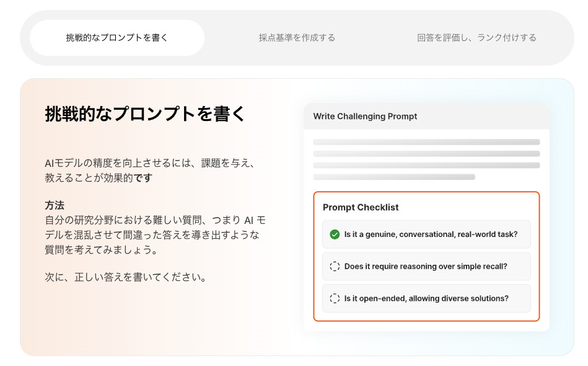Select the 挑戦的なプロンプトを書く tab at top
The width and height of the screenshot is (588, 366).
click(117, 38)
